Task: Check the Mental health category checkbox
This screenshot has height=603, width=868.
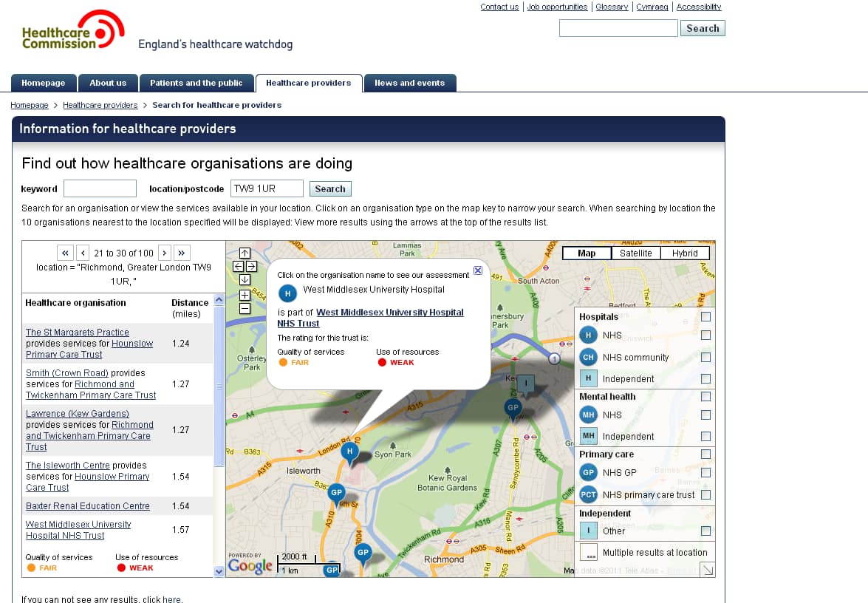Action: [x=705, y=397]
